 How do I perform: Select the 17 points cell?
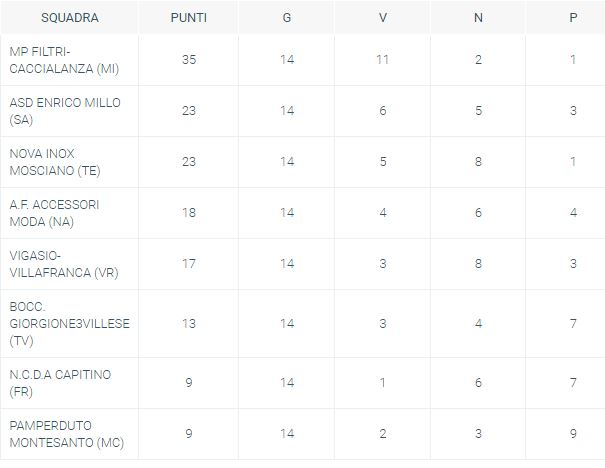coord(189,264)
